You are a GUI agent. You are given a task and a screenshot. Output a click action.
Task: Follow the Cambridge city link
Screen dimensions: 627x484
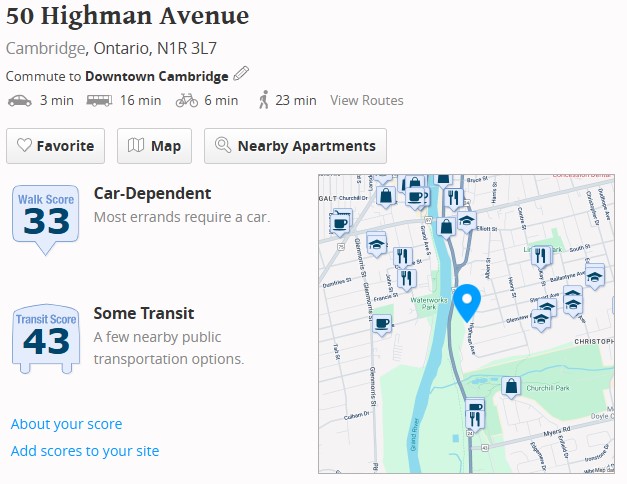click(46, 48)
